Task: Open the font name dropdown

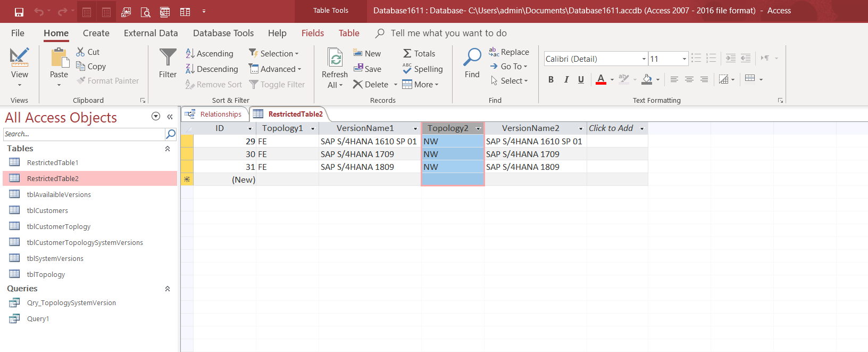Action: click(x=644, y=59)
